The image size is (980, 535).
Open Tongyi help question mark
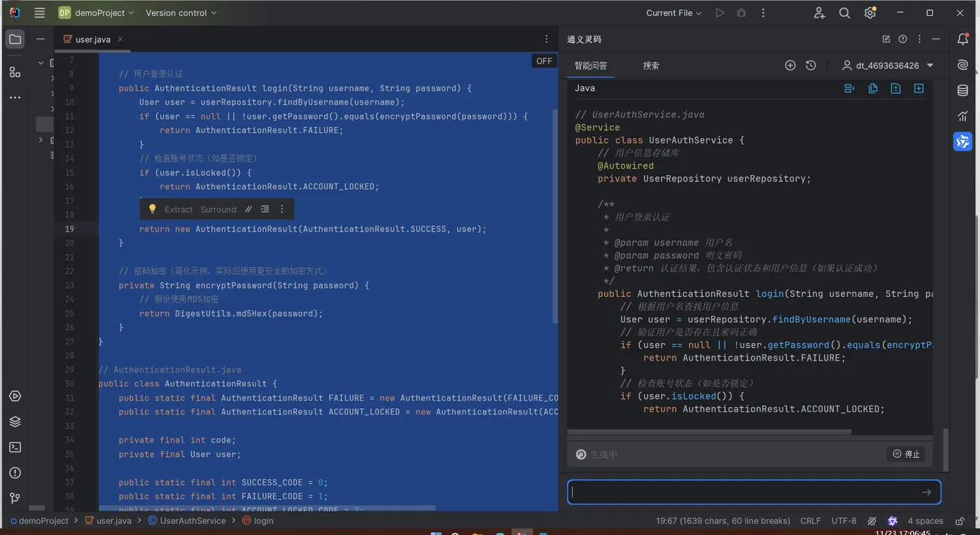pyautogui.click(x=903, y=39)
